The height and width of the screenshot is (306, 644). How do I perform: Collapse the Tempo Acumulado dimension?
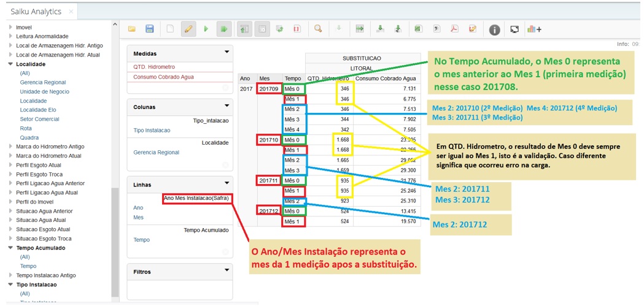click(10, 248)
